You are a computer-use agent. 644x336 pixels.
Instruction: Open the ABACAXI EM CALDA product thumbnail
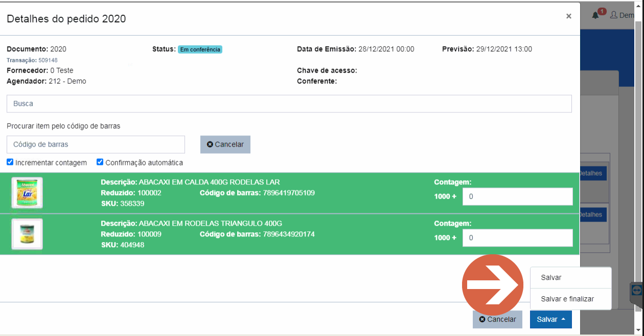tap(27, 193)
